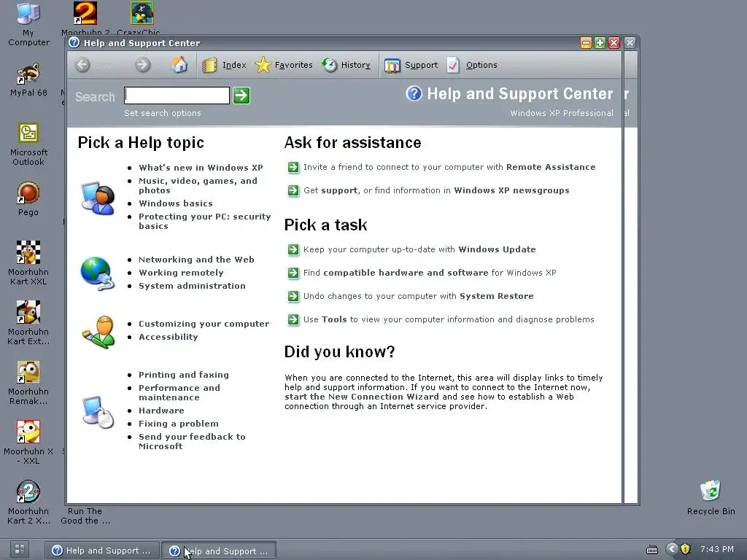Viewport: 747px width, 560px height.
Task: Click the arrow icon beside System Restore
Action: pyautogui.click(x=293, y=296)
